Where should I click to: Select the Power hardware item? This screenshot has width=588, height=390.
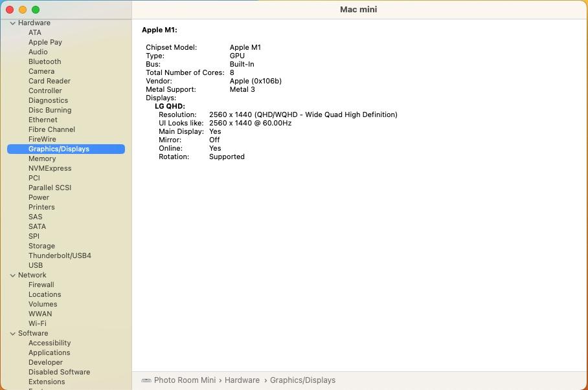(x=39, y=197)
